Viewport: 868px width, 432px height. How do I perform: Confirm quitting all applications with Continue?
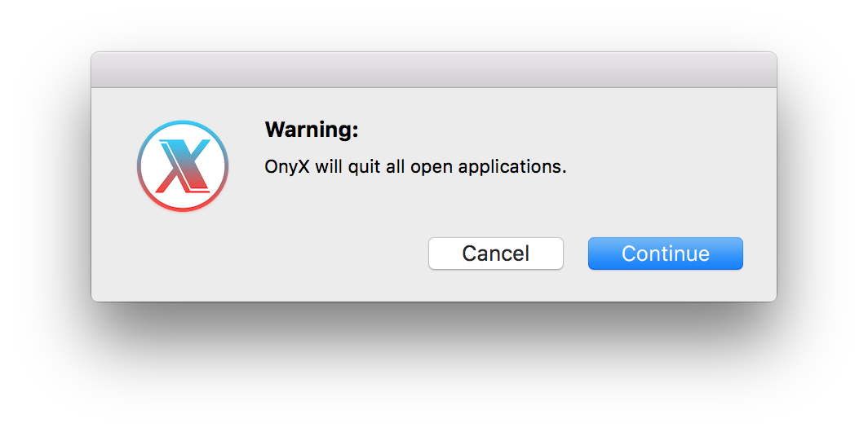[666, 253]
